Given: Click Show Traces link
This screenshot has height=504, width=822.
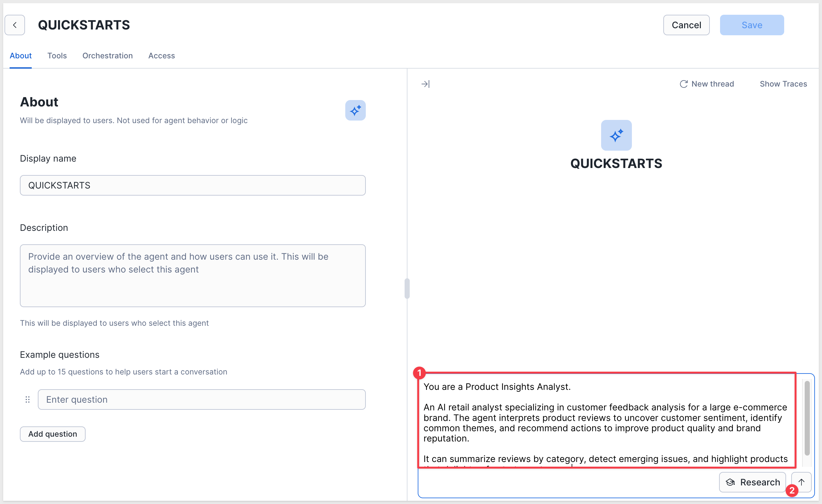Looking at the screenshot, I should pyautogui.click(x=783, y=84).
